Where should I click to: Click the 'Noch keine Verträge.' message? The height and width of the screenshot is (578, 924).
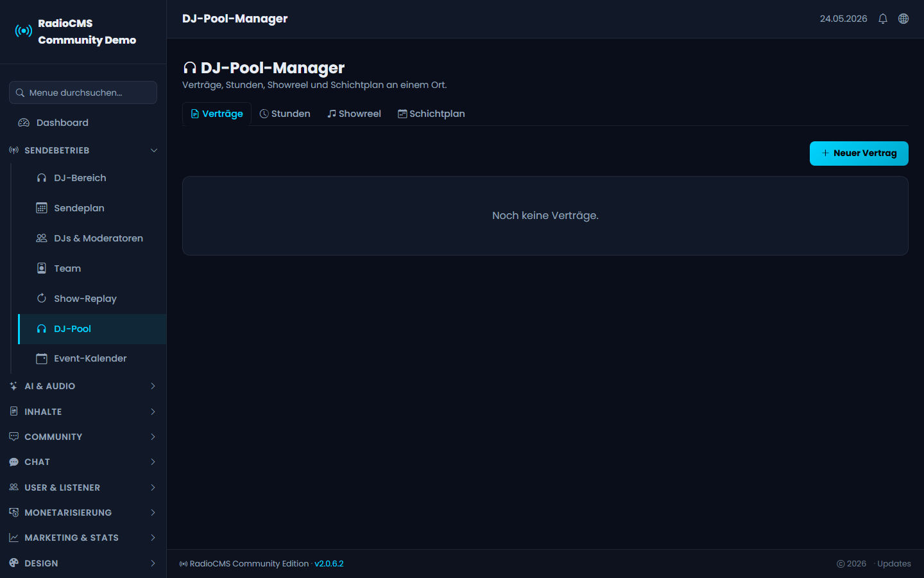tap(545, 216)
